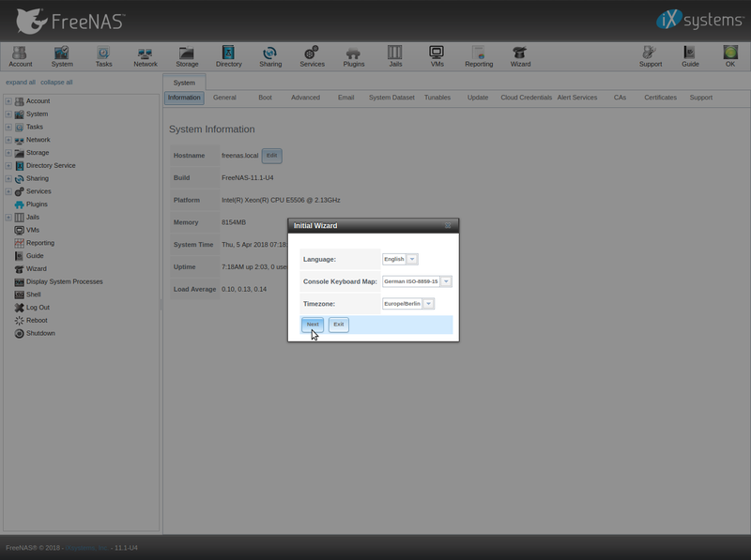The height and width of the screenshot is (560, 751).
Task: Click the iXsystems logo
Action: click(x=699, y=20)
